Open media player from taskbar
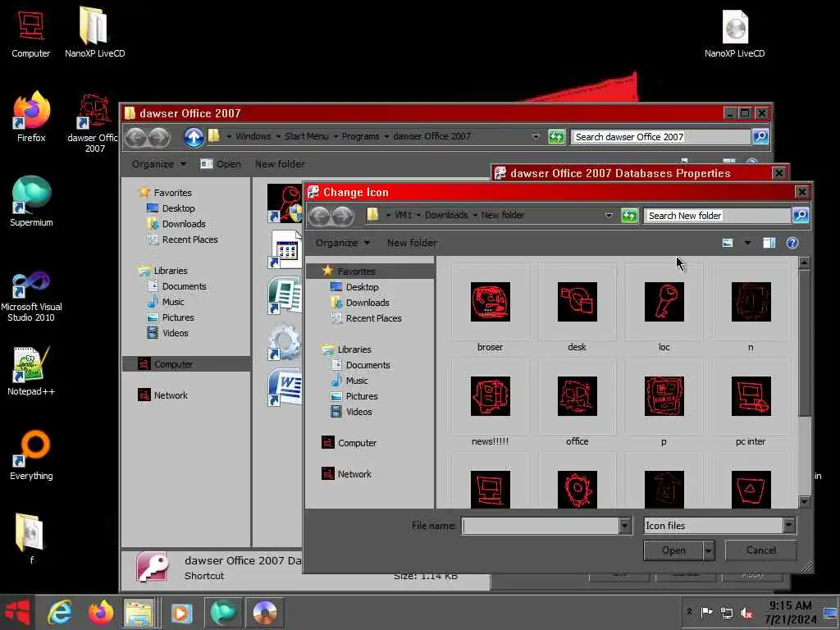This screenshot has height=630, width=840. point(181,613)
